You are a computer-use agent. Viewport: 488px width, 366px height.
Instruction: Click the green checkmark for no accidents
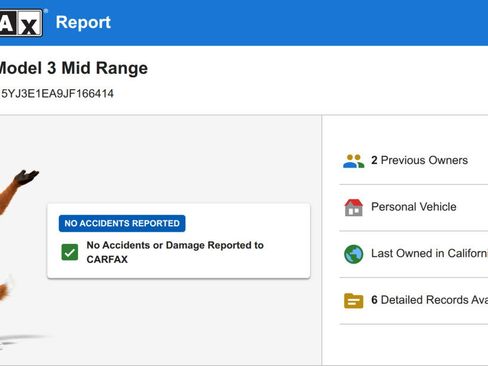(x=70, y=252)
